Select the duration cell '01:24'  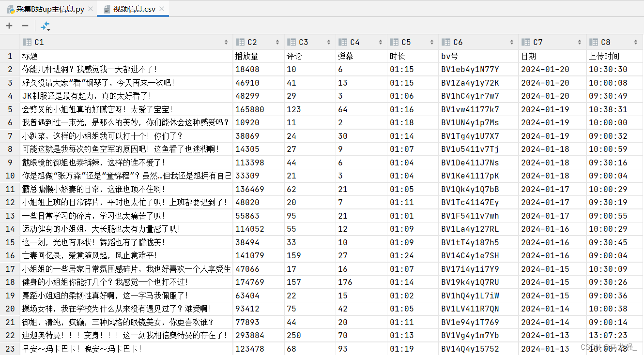413,255
